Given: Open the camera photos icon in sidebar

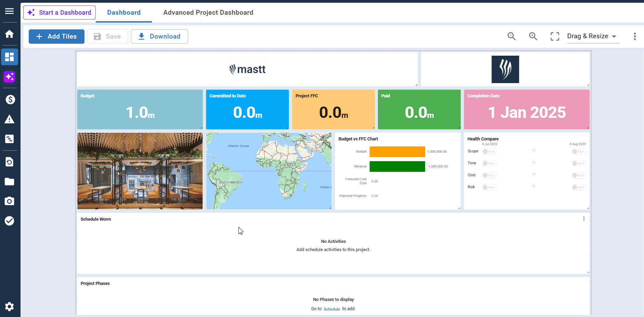Looking at the screenshot, I should click(10, 201).
